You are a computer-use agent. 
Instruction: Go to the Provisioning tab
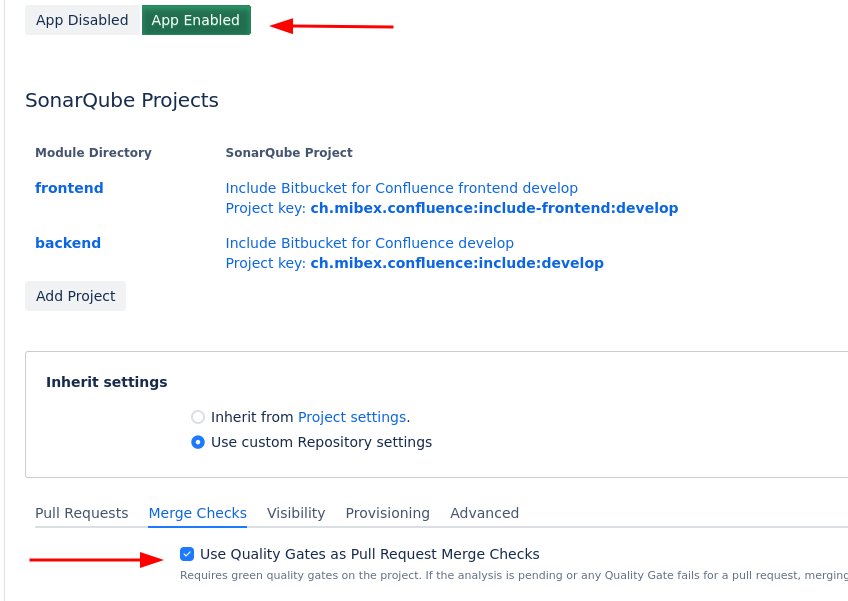388,513
